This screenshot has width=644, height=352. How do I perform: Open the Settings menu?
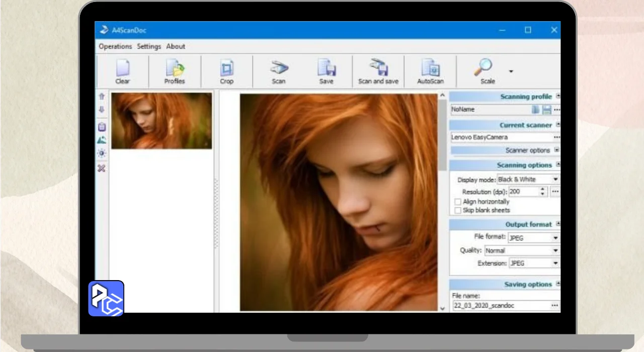(149, 46)
